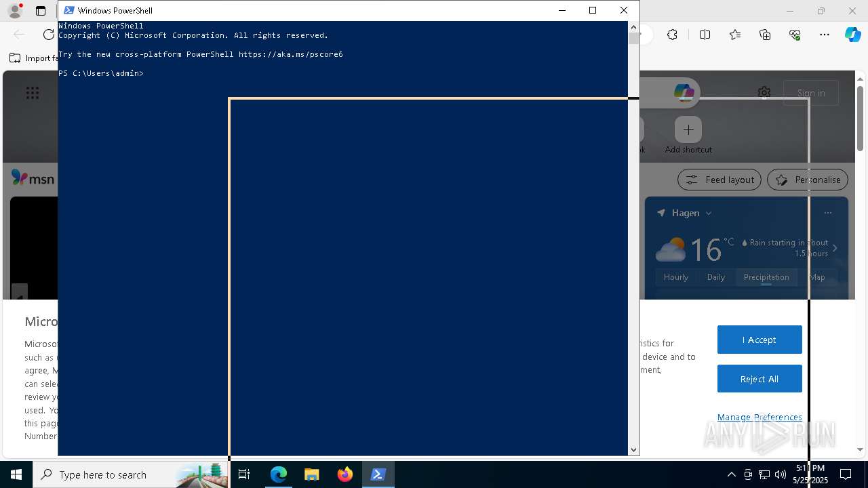Open volume control in system tray

[781, 474]
